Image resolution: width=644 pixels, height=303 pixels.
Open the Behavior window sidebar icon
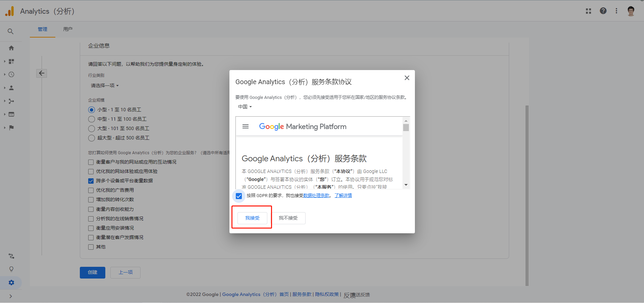point(11,114)
